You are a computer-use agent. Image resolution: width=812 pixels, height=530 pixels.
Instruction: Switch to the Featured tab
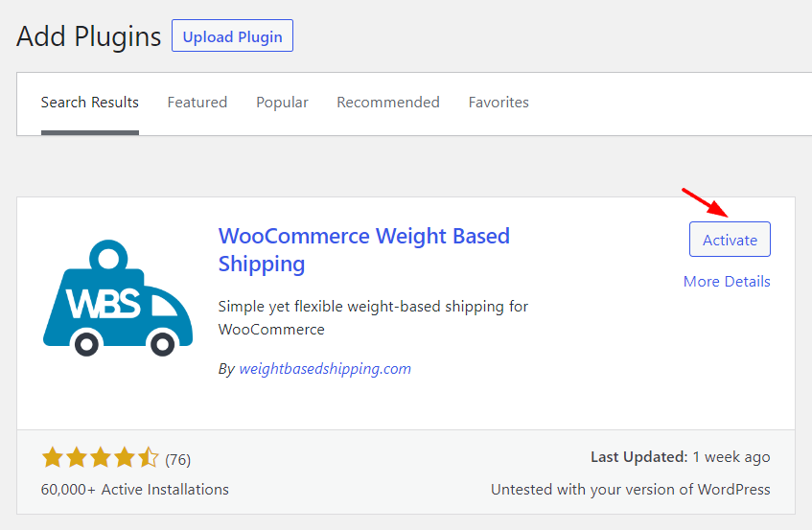point(197,103)
